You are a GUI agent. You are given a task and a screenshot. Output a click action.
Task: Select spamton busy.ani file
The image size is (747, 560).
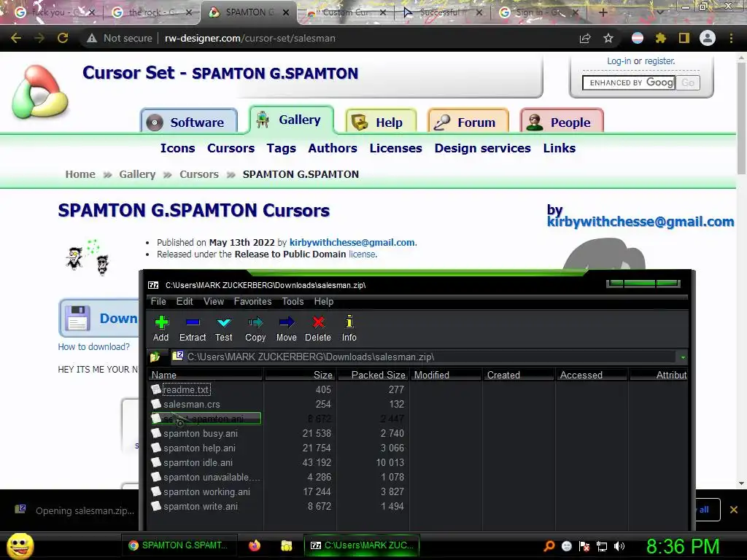tap(200, 433)
